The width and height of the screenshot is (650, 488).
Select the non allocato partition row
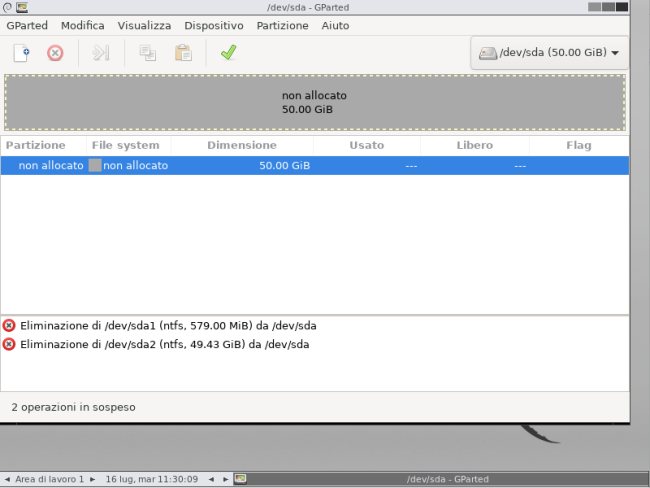click(315, 165)
